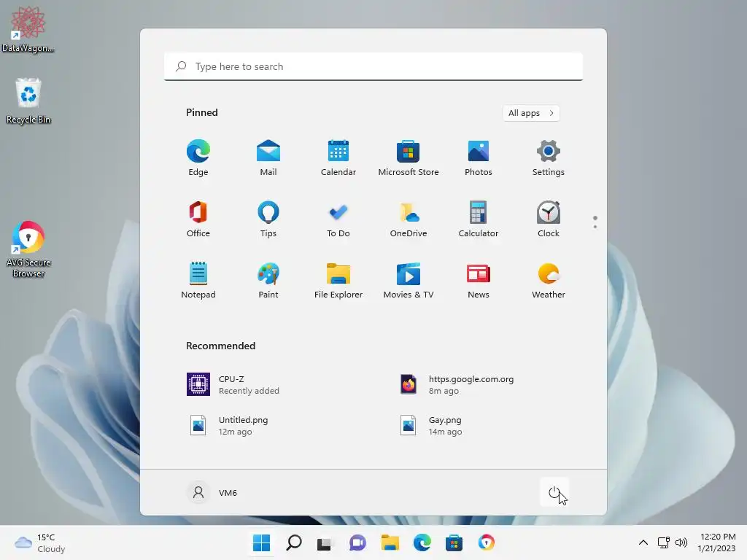This screenshot has height=560, width=747.
Task: Open File Explorer on taskbar
Action: (390, 542)
